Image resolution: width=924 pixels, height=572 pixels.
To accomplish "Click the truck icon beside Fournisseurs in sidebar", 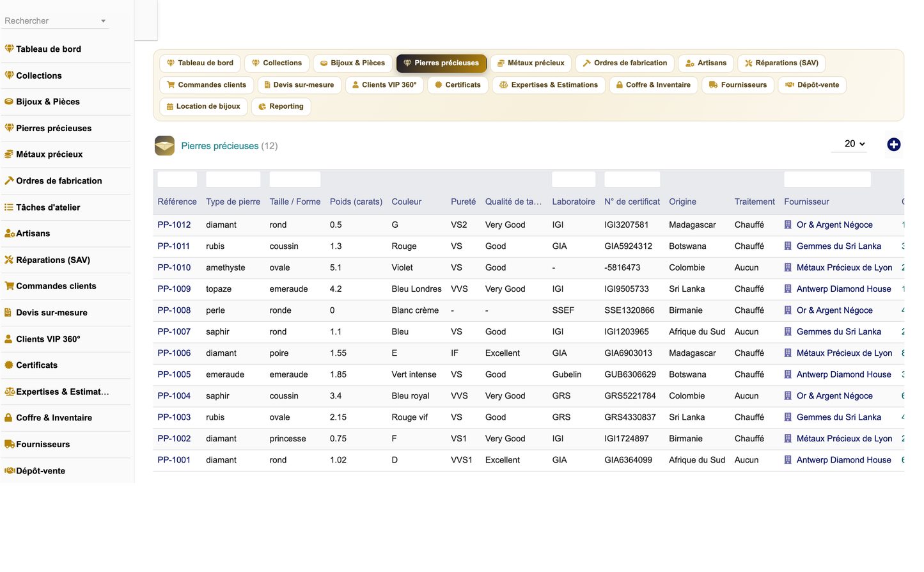I will pyautogui.click(x=10, y=443).
